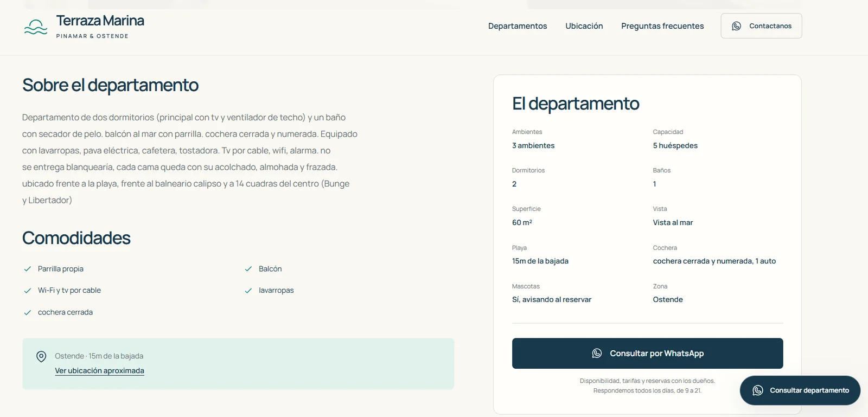Click the WhatsApp icon in the Contactanos button
Image resolution: width=868 pixels, height=417 pixels.
(736, 26)
